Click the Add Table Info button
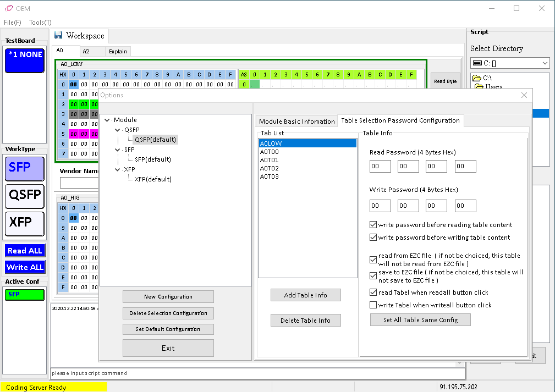Image resolution: width=555 pixels, height=392 pixels. coord(305,295)
